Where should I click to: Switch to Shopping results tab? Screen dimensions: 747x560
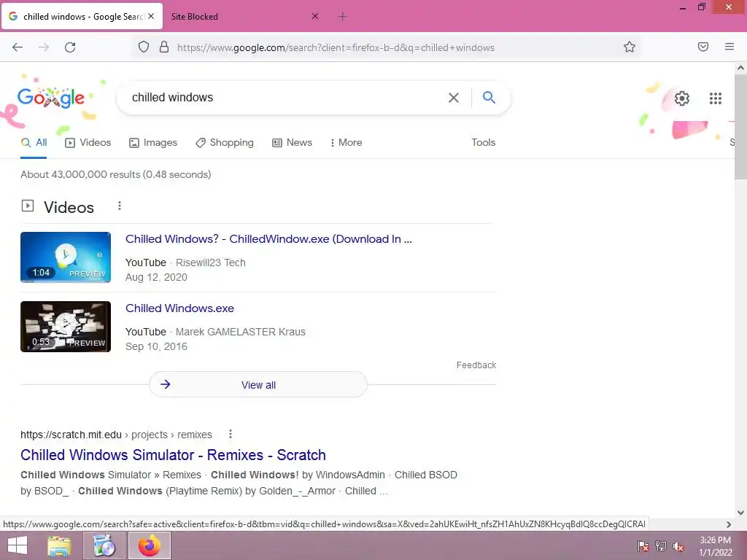(x=225, y=142)
